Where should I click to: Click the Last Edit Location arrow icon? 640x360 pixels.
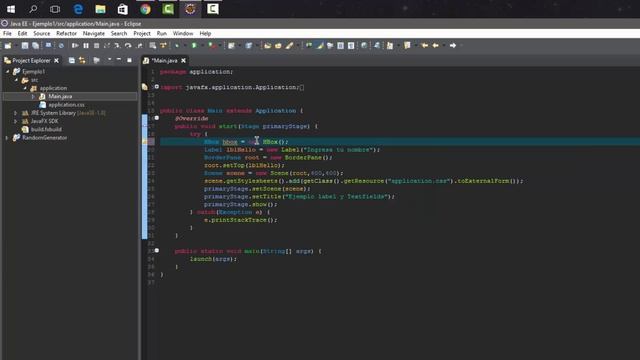click(424, 46)
